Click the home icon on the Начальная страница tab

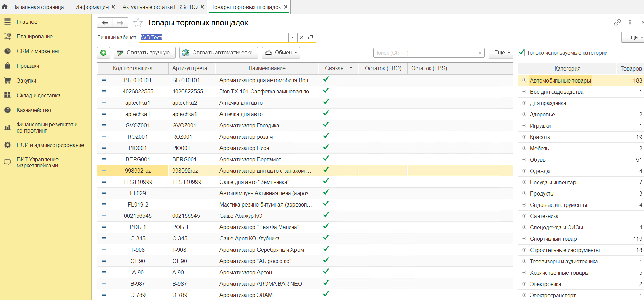pos(5,7)
